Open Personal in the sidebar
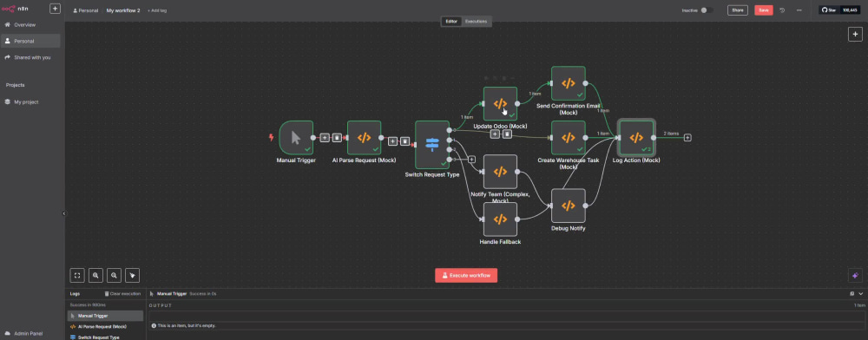The height and width of the screenshot is (340, 868). point(30,41)
